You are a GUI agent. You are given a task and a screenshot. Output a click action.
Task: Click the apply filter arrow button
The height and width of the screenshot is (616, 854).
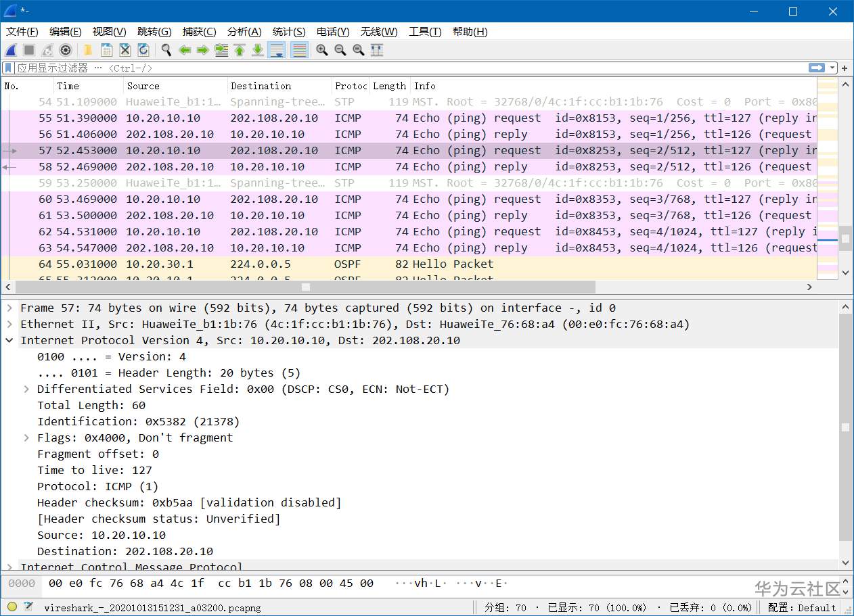point(817,68)
